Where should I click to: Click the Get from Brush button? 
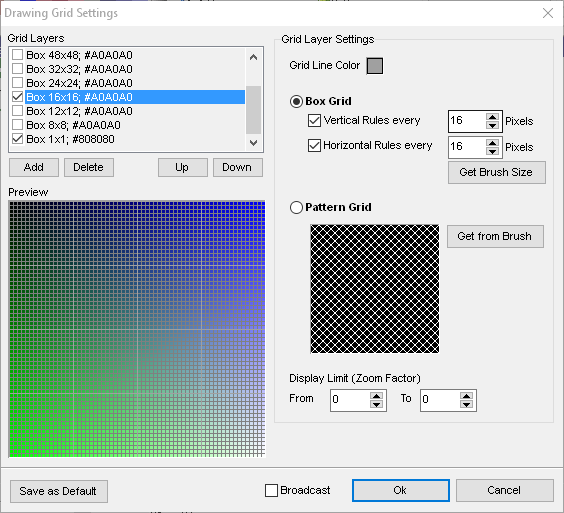coord(495,236)
